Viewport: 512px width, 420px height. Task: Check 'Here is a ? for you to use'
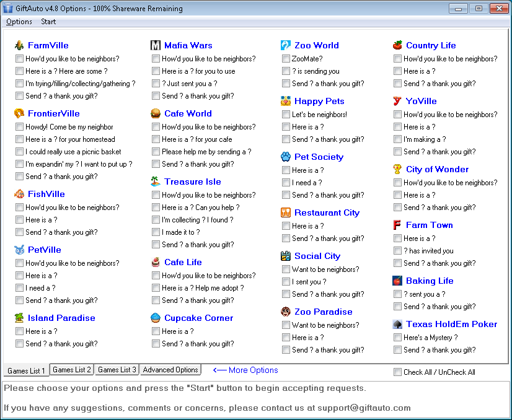[x=156, y=71]
